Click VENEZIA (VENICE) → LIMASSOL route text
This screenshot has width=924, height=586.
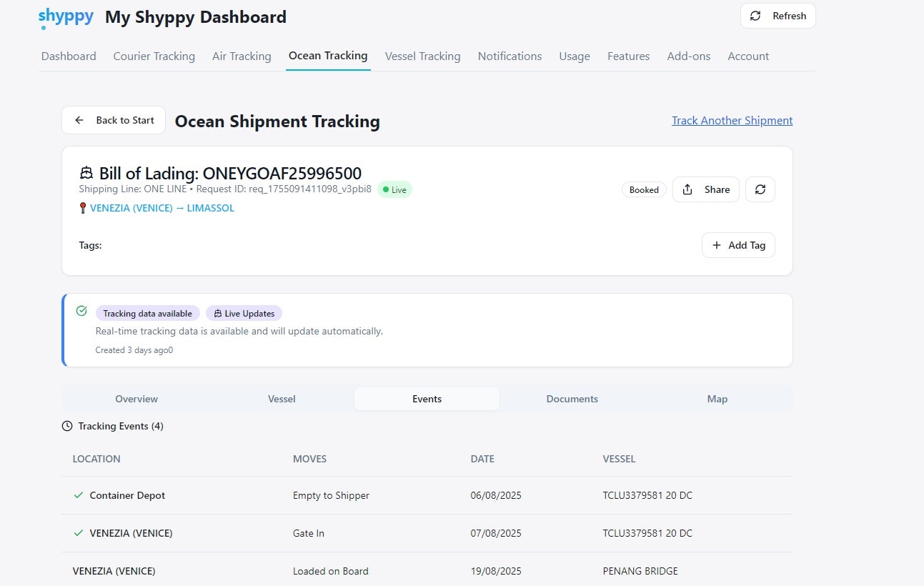162,209
